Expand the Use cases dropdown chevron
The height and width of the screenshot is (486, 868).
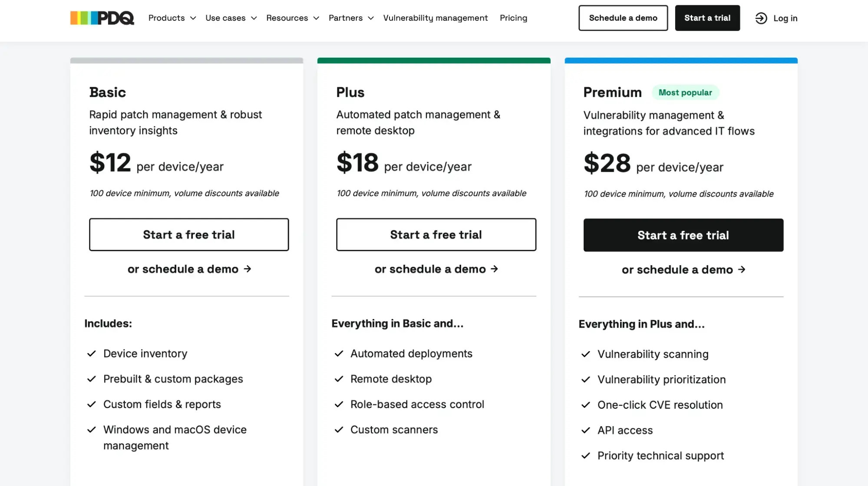tap(254, 18)
